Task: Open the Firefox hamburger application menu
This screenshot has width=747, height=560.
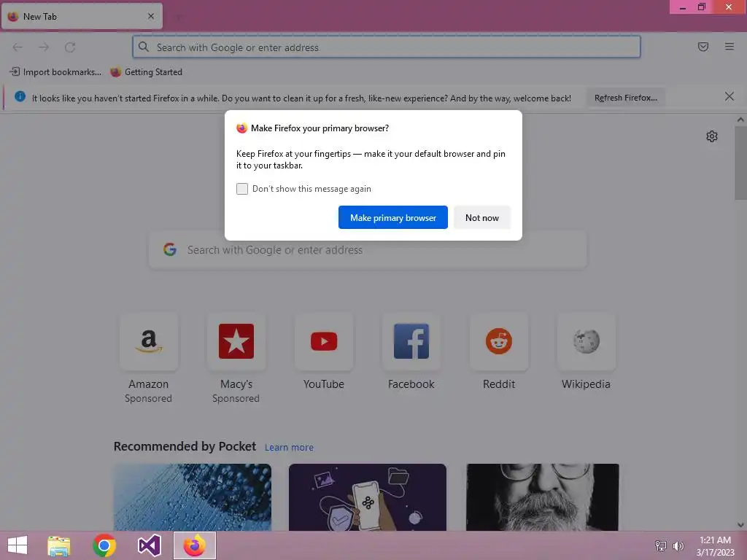Action: click(729, 47)
